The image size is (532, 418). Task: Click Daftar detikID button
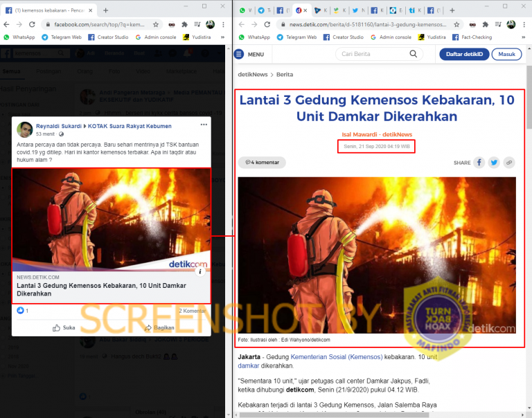tap(464, 54)
